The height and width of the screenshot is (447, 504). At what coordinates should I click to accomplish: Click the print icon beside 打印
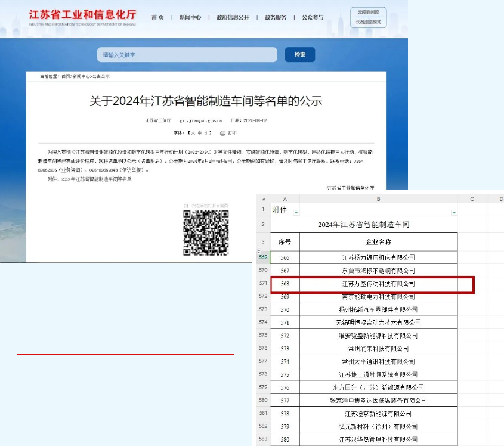pyautogui.click(x=222, y=133)
